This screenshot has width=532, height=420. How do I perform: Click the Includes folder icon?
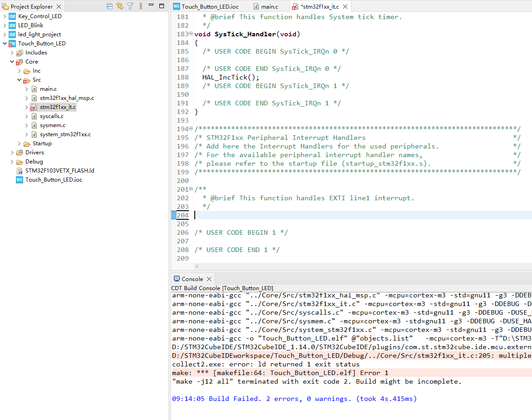[20, 53]
